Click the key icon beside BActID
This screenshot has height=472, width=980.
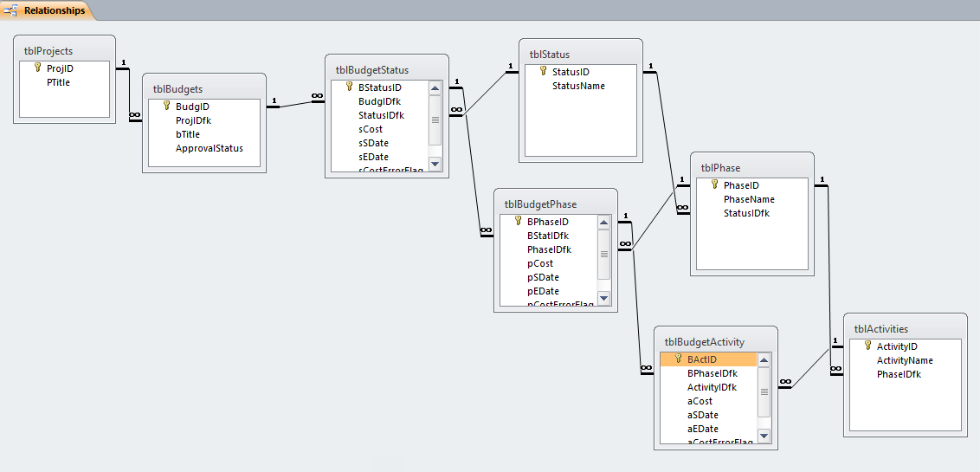coord(678,359)
